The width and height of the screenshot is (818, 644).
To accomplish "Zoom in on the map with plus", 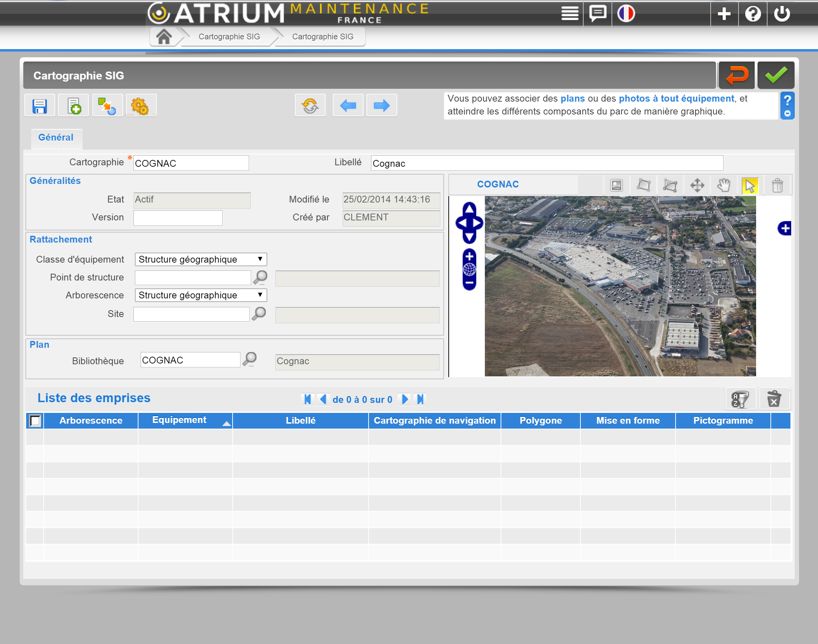I will [x=469, y=257].
